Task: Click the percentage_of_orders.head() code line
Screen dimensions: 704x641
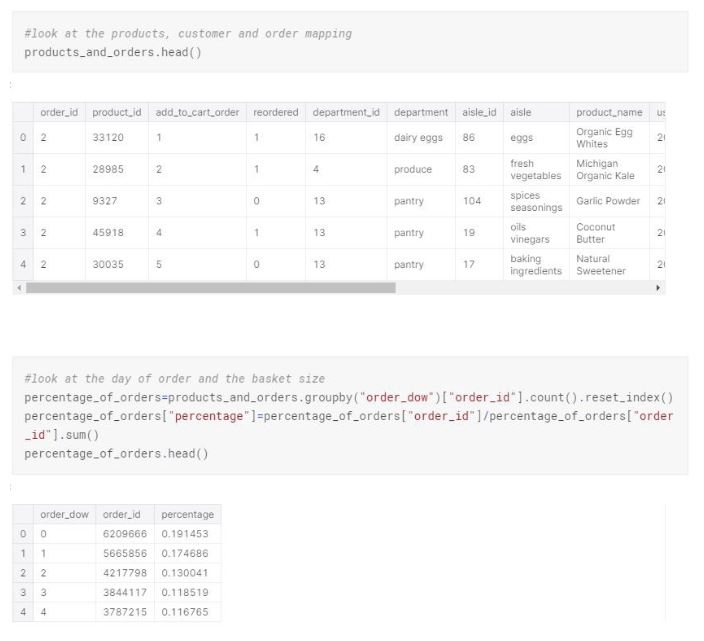Action: coord(116,453)
